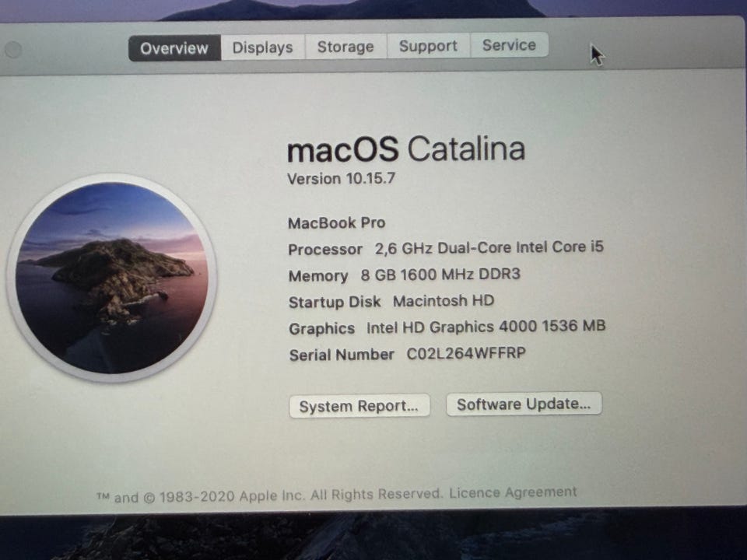Viewport: 747px width, 560px height.
Task: Click the Startup Disk label
Action: (335, 303)
